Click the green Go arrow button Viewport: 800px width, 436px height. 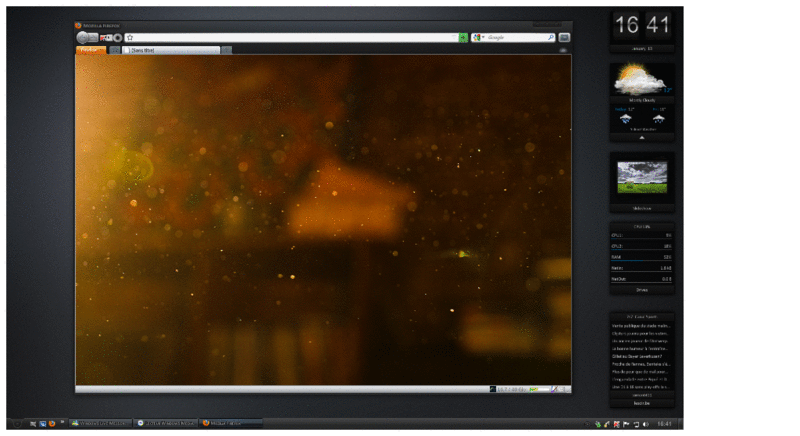[x=463, y=38]
